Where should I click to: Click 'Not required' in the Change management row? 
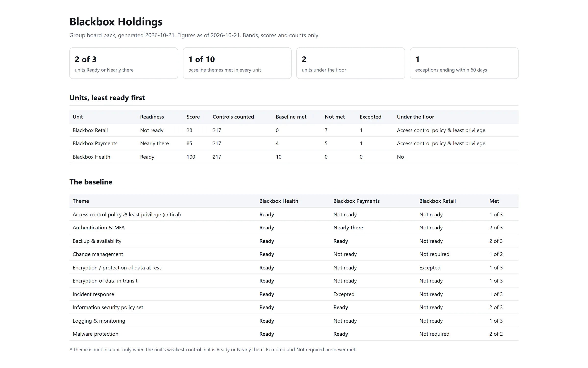coord(434,254)
